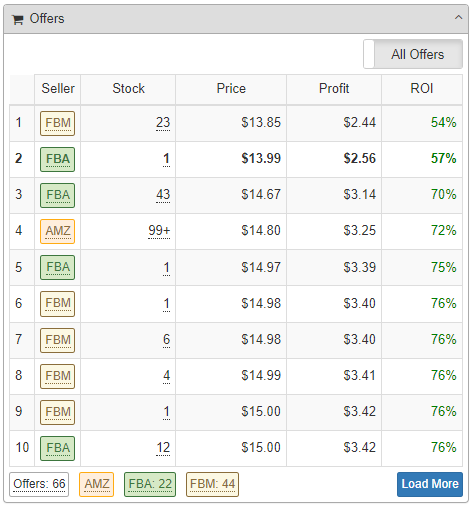The image size is (472, 507).
Task: Click the AMZ filter badge at the bottom
Action: pos(96,484)
